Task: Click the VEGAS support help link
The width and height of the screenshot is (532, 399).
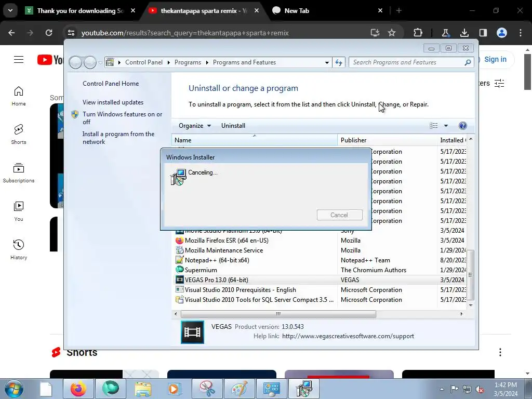Action: [x=348, y=336]
